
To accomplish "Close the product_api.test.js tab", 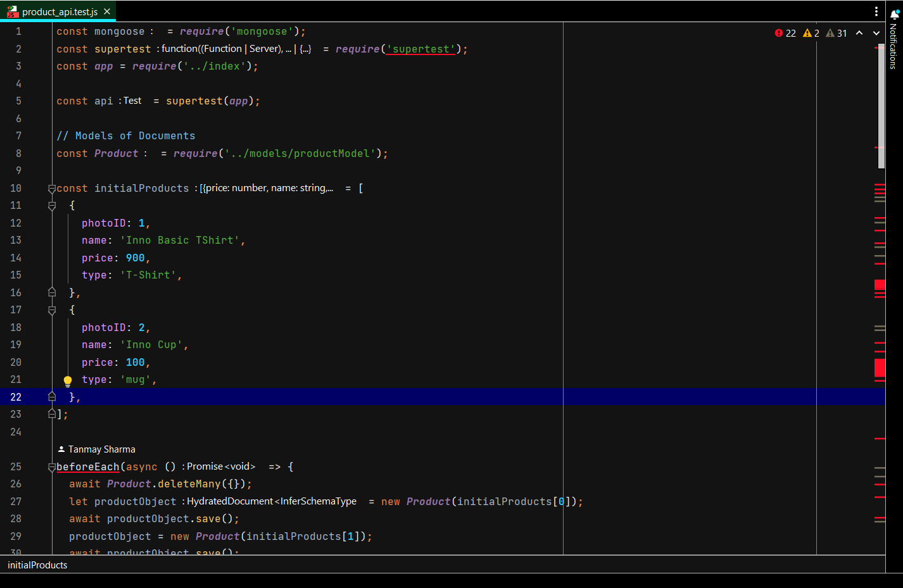I will 107,11.
